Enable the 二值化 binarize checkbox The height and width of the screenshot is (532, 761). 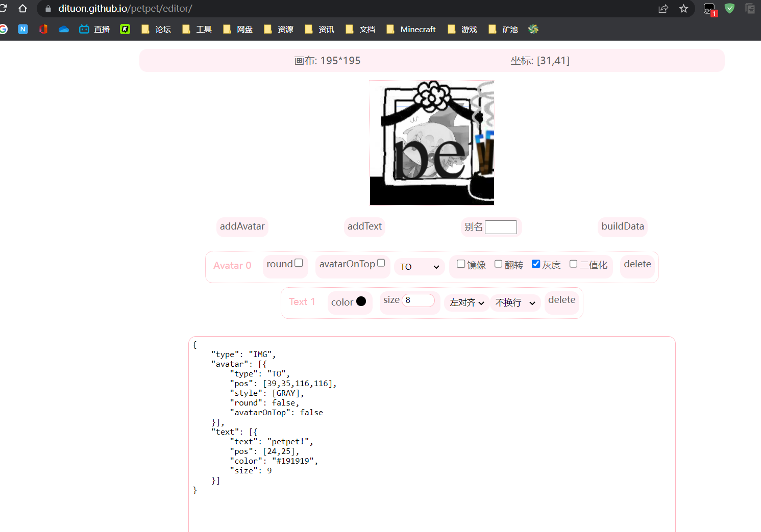click(x=573, y=264)
